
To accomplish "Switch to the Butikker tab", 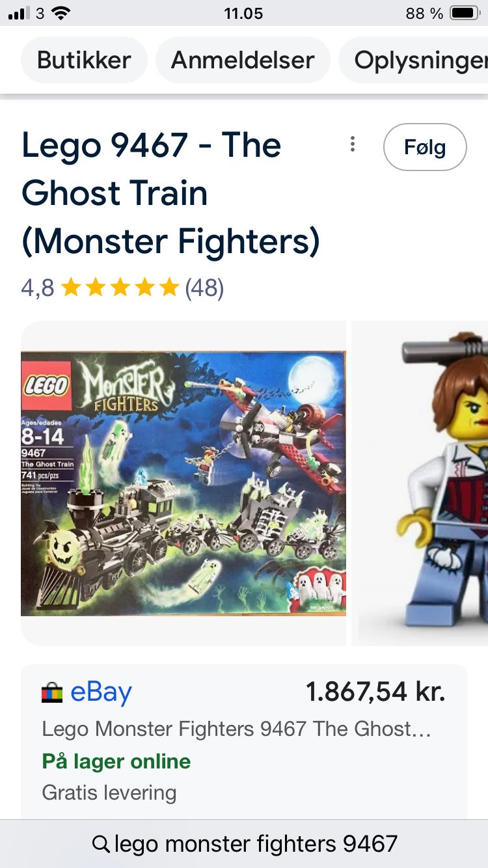I will (84, 60).
